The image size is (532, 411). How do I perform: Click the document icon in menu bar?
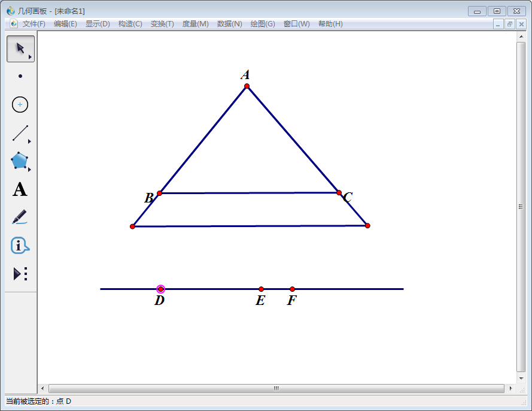[x=14, y=24]
